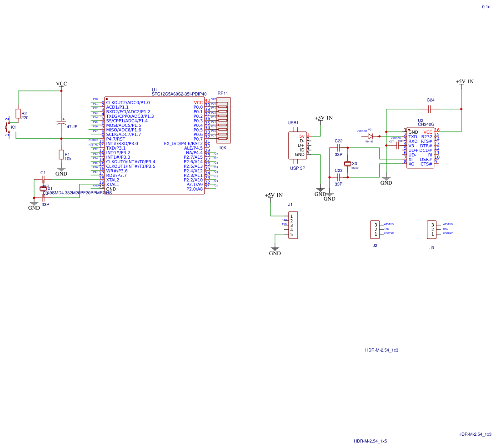
Task: Select the X3 12MHz crystal symbol
Action: (x=348, y=163)
